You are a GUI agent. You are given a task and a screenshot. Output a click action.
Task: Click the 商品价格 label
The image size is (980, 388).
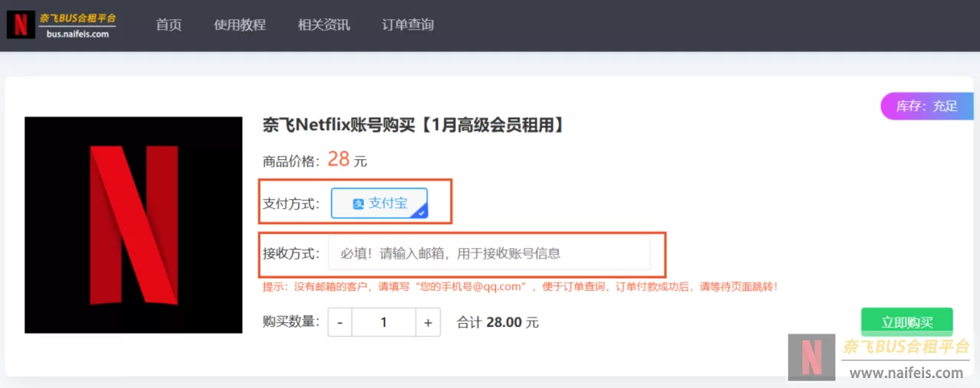pos(291,161)
